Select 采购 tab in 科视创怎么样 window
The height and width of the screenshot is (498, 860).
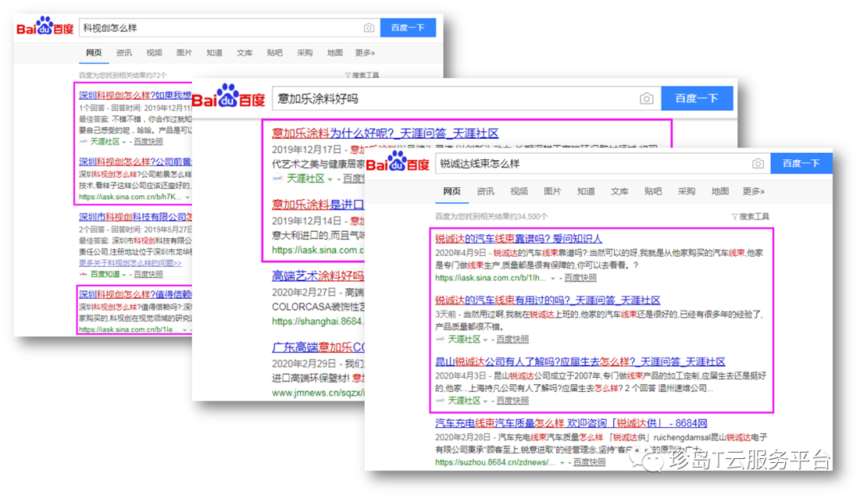click(x=305, y=53)
